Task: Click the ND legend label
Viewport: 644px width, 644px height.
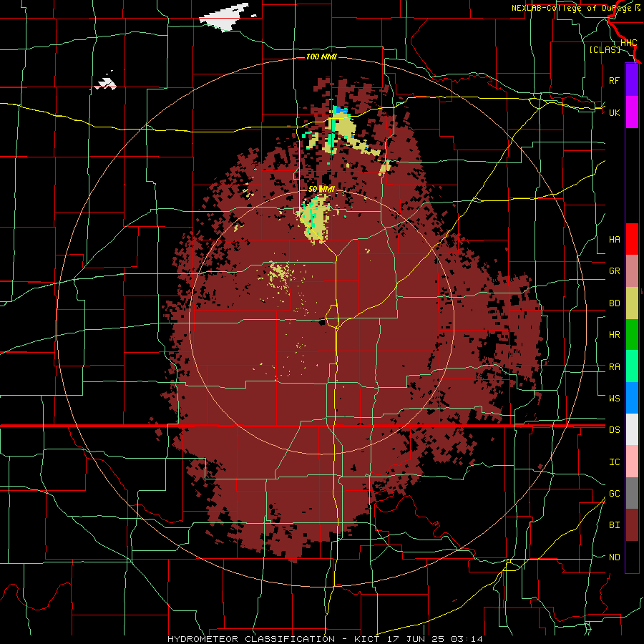Action: click(x=614, y=557)
